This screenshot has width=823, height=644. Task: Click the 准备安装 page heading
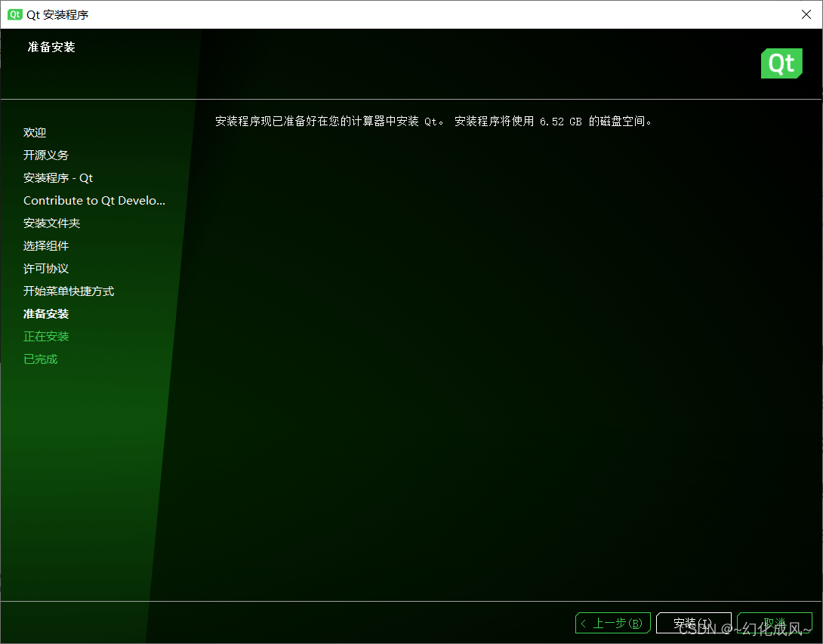click(x=51, y=48)
